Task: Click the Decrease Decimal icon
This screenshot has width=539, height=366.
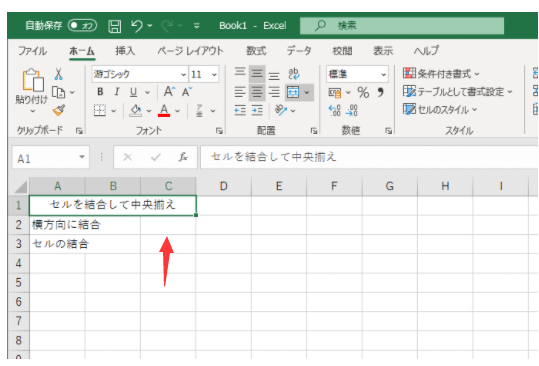Action: 352,110
